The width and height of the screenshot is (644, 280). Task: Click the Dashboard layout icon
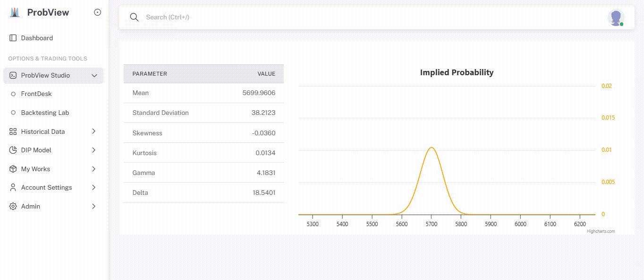point(13,38)
